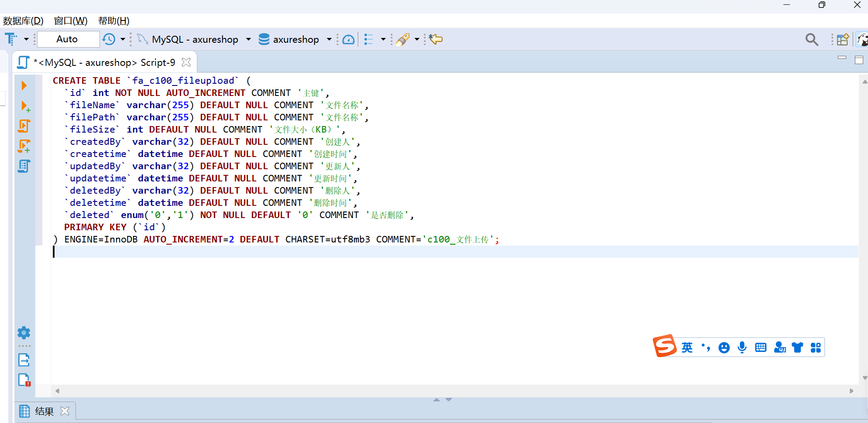Maximize the editor panel
The width and height of the screenshot is (868, 423).
pos(859,60)
